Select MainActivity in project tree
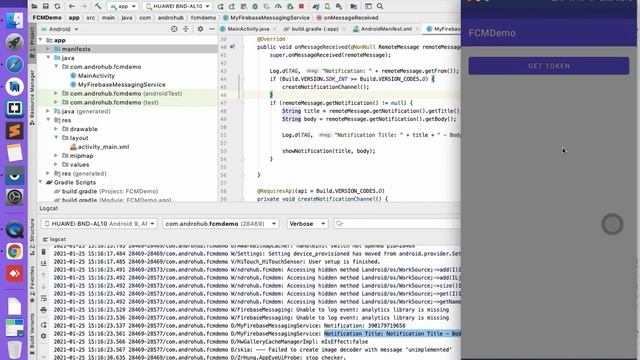 point(96,76)
